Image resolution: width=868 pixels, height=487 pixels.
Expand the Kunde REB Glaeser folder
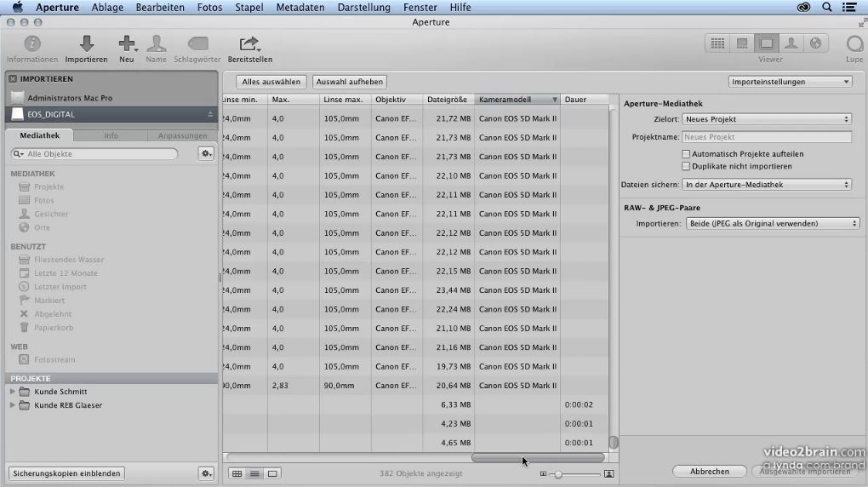pyautogui.click(x=12, y=405)
